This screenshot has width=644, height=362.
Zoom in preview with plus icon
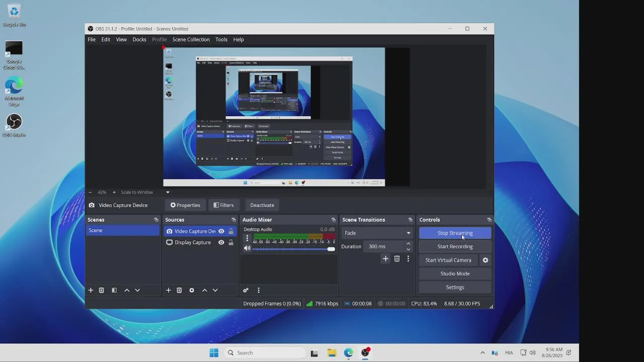click(114, 192)
